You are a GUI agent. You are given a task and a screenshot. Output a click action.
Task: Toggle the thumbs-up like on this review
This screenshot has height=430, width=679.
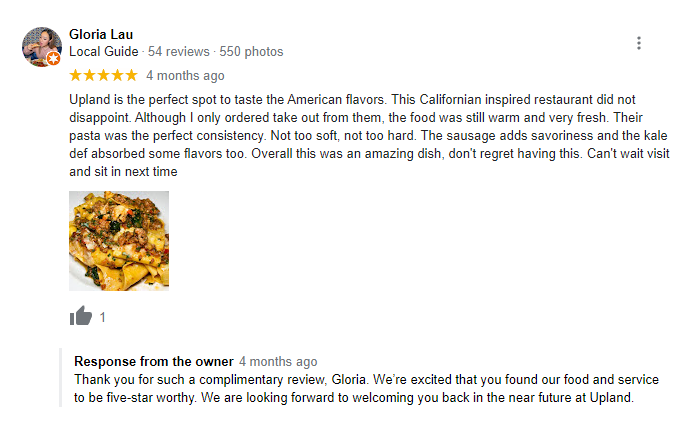coord(80,316)
